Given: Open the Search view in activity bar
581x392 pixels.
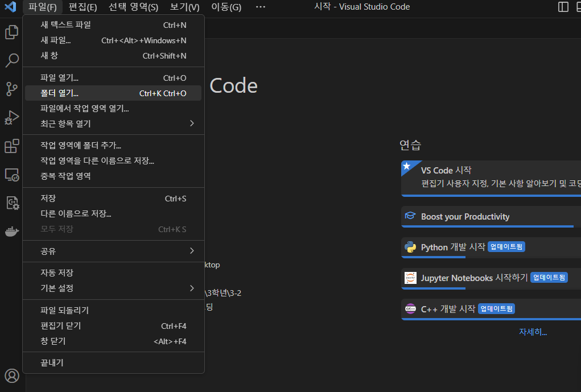Looking at the screenshot, I should (12, 60).
